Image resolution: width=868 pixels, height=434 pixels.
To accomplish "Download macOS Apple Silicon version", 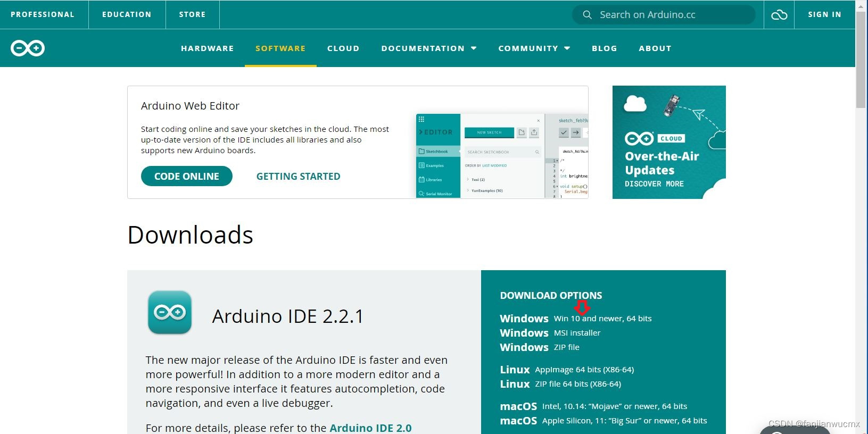I will (604, 421).
